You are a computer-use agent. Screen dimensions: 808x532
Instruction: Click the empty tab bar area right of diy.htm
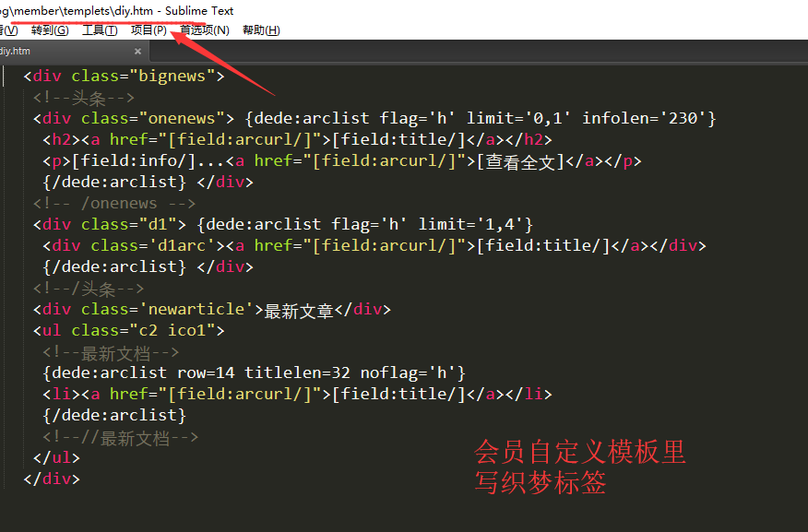pos(461,52)
